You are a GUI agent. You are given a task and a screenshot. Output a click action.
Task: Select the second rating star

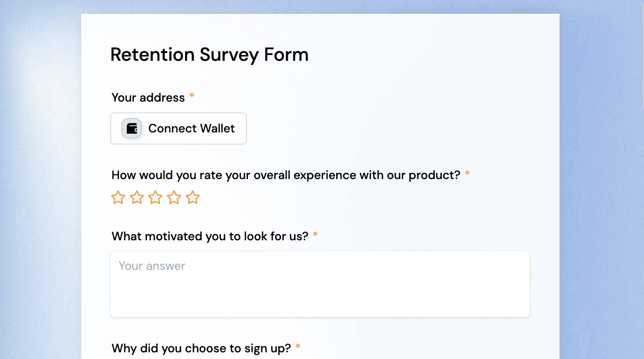pyautogui.click(x=137, y=197)
